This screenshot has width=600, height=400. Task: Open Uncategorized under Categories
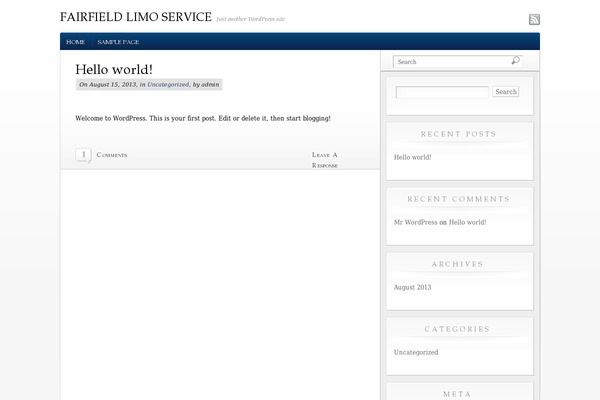click(416, 353)
